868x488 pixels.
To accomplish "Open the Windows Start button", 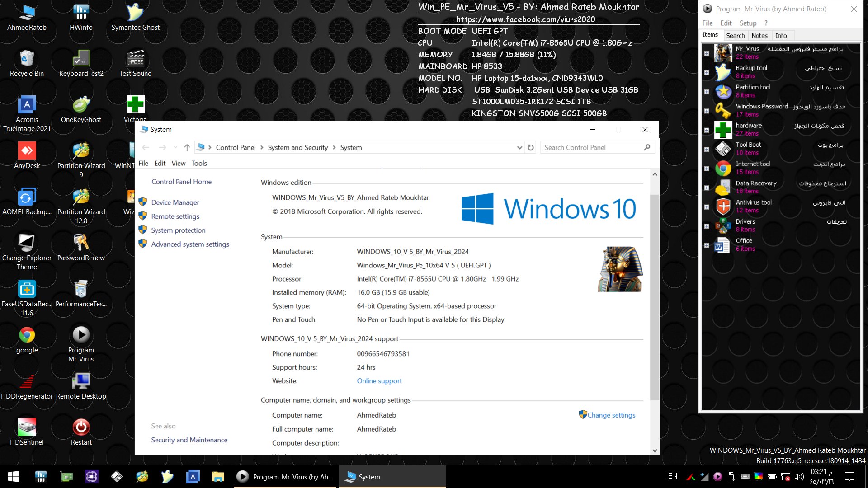I will 13,476.
